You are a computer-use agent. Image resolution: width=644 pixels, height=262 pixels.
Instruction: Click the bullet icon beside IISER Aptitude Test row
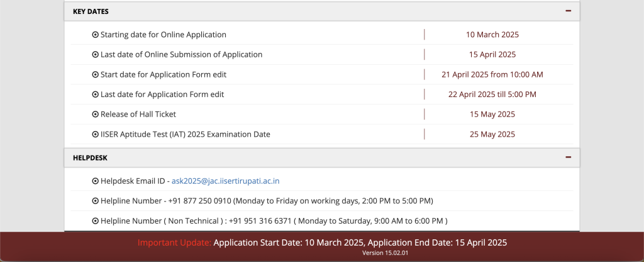coord(96,135)
